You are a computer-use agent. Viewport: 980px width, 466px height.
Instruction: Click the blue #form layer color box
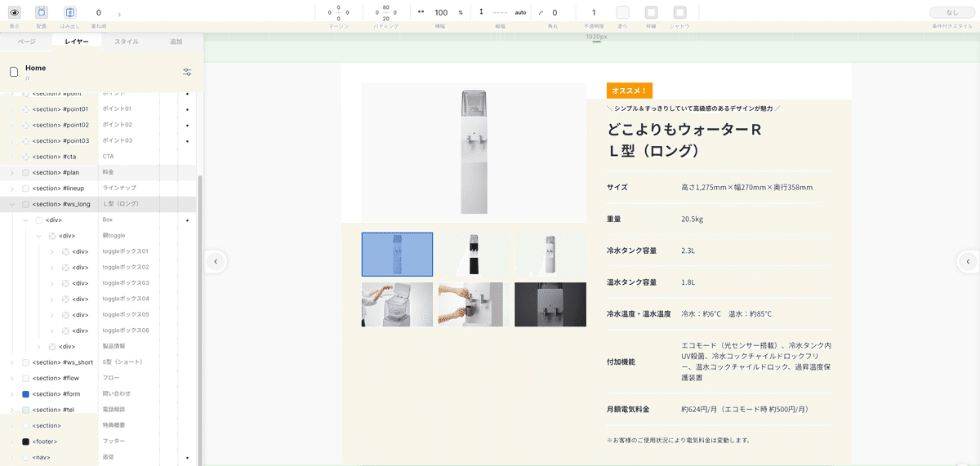pos(25,394)
